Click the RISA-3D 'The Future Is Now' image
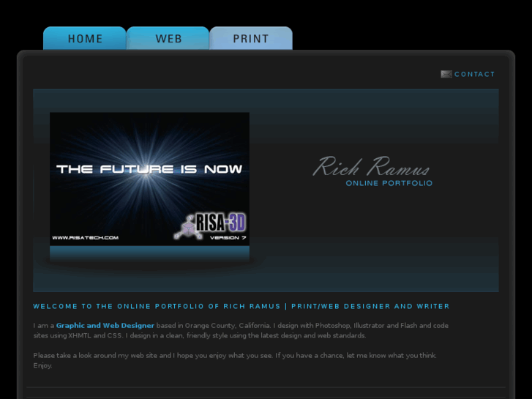 click(x=149, y=179)
